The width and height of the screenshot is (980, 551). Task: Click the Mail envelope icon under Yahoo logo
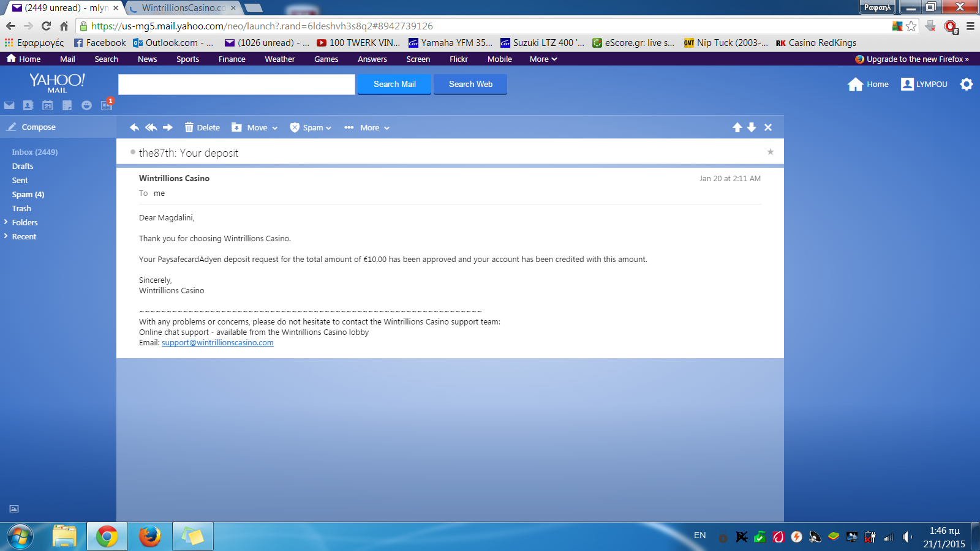point(9,105)
